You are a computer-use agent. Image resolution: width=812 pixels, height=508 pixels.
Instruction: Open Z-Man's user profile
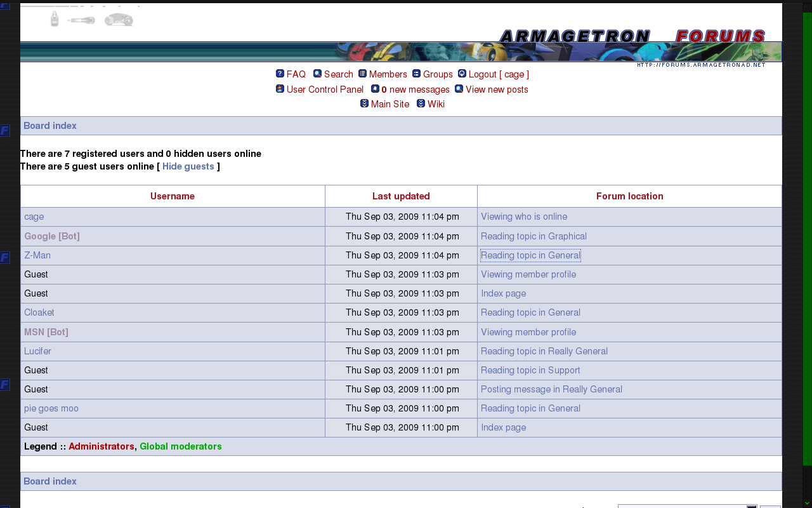tap(37, 255)
